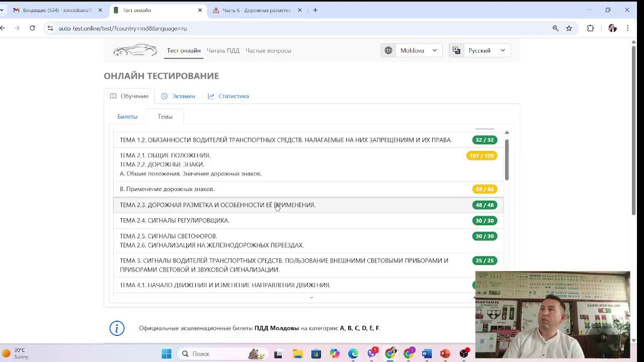Select the Темы sub-tab

[x=165, y=117]
